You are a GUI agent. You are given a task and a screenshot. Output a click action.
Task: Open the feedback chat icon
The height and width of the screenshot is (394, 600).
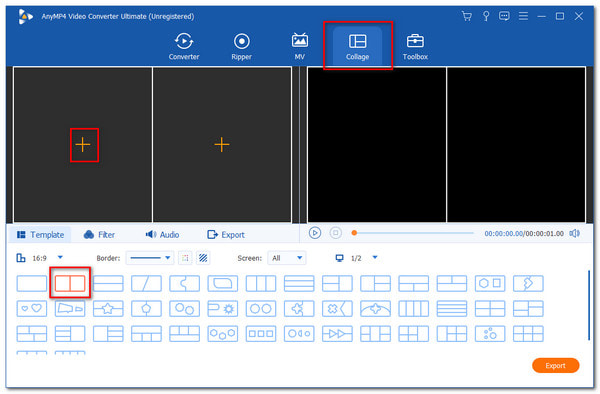point(504,16)
